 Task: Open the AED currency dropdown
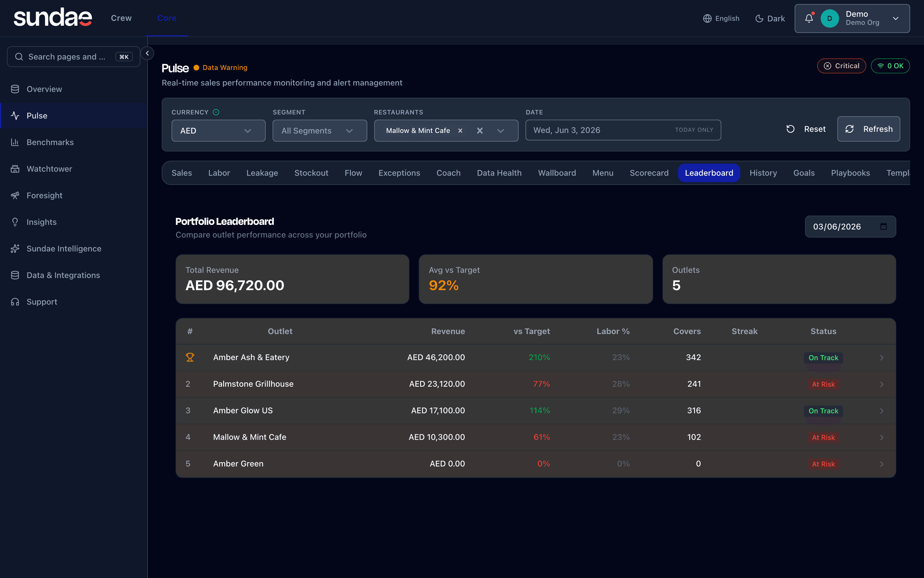point(218,131)
